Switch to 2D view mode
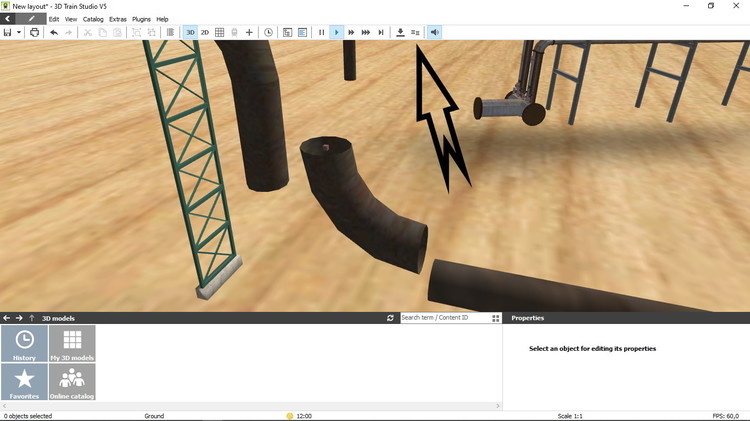Screen dimensions: 750x421 (205, 32)
